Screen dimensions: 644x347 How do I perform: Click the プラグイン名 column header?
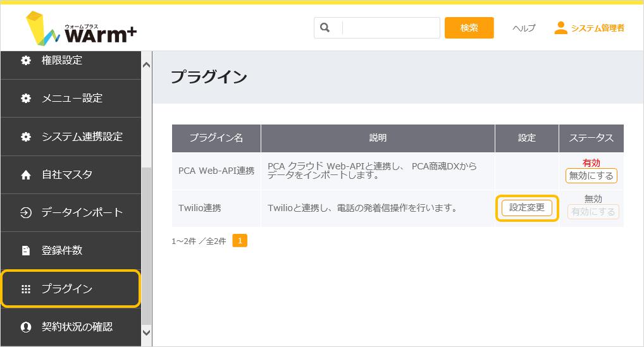216,138
